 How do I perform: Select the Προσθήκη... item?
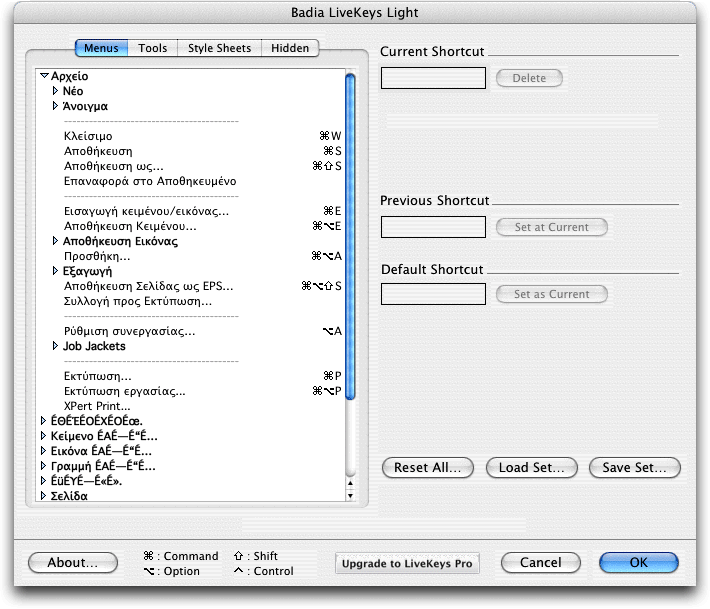[190, 256]
